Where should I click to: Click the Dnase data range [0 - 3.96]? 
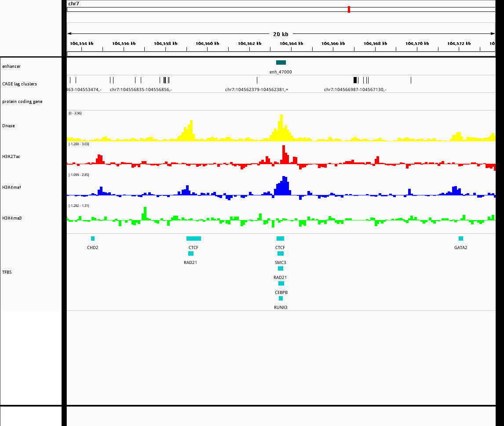[x=75, y=113]
